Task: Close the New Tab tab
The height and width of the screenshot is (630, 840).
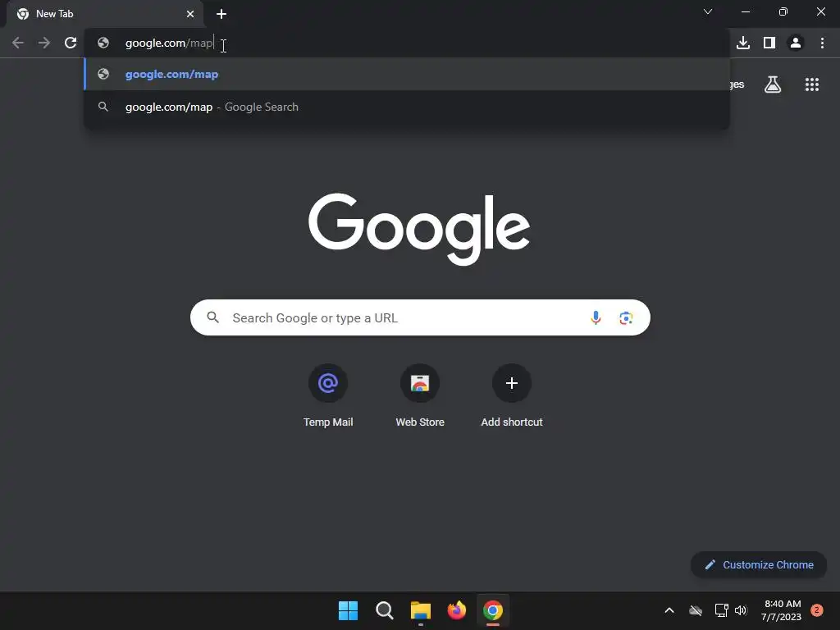Action: (x=190, y=14)
